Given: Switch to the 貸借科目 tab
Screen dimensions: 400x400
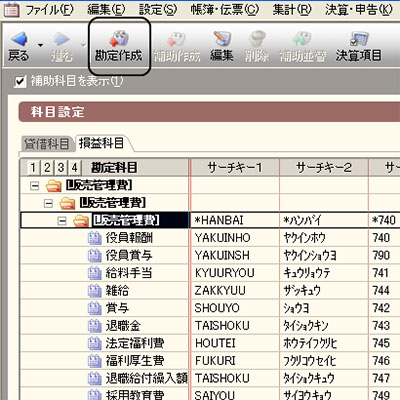Looking at the screenshot, I should (x=47, y=144).
